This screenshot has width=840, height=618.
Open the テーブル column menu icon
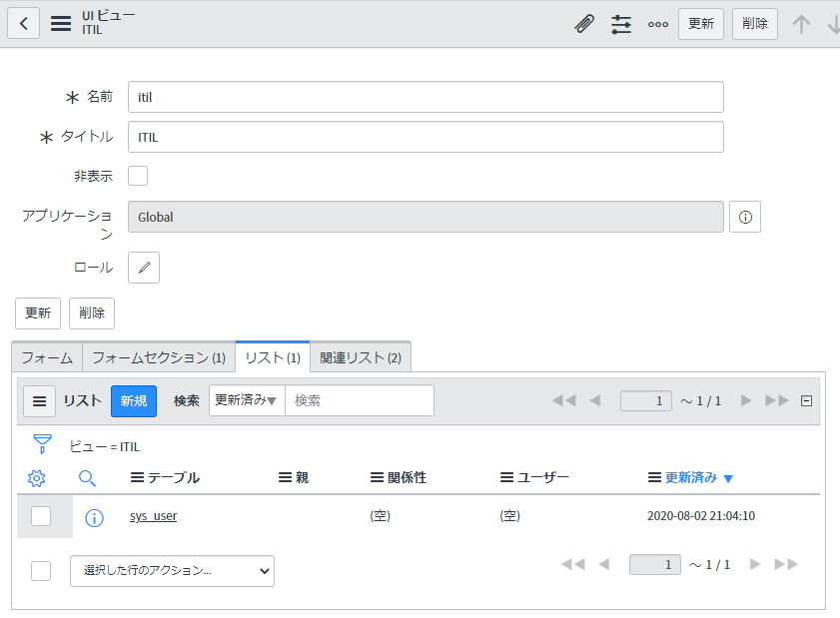pos(137,477)
